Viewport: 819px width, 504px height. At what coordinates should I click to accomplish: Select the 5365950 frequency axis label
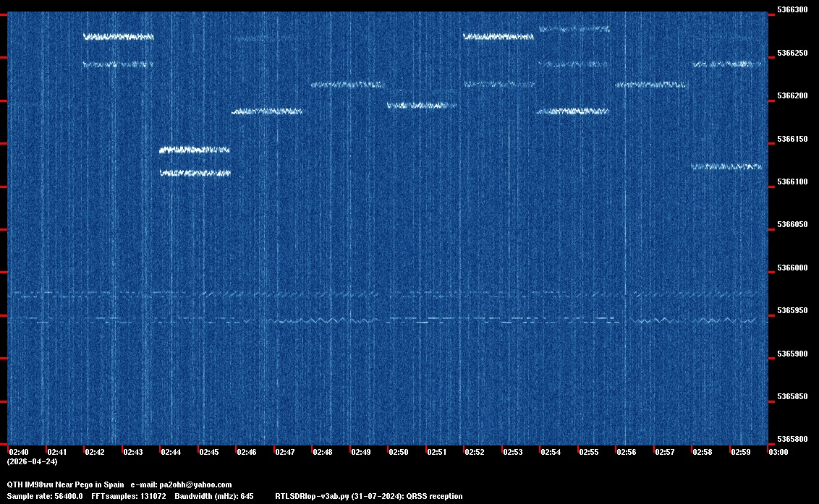[792, 311]
